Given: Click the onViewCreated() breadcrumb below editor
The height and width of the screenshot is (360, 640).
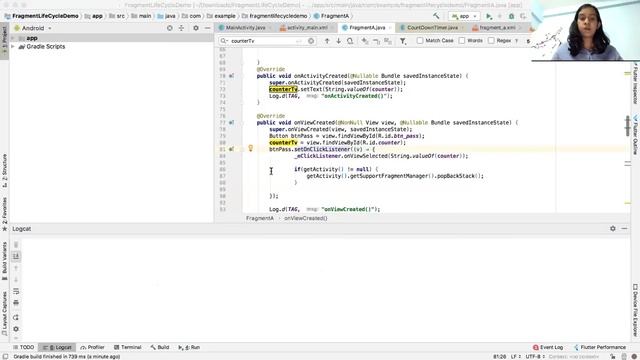Looking at the screenshot, I should click(306, 218).
